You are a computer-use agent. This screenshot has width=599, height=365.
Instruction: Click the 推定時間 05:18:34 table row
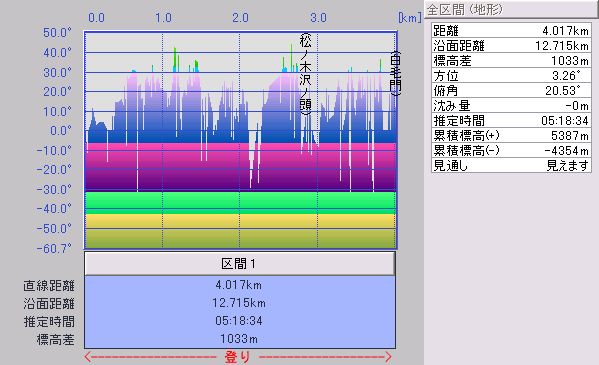click(511, 120)
